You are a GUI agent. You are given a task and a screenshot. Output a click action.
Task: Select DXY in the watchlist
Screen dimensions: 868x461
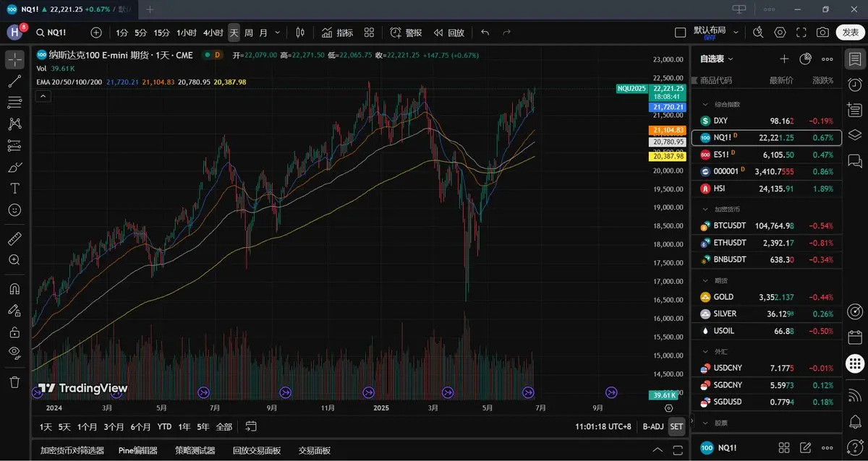767,121
